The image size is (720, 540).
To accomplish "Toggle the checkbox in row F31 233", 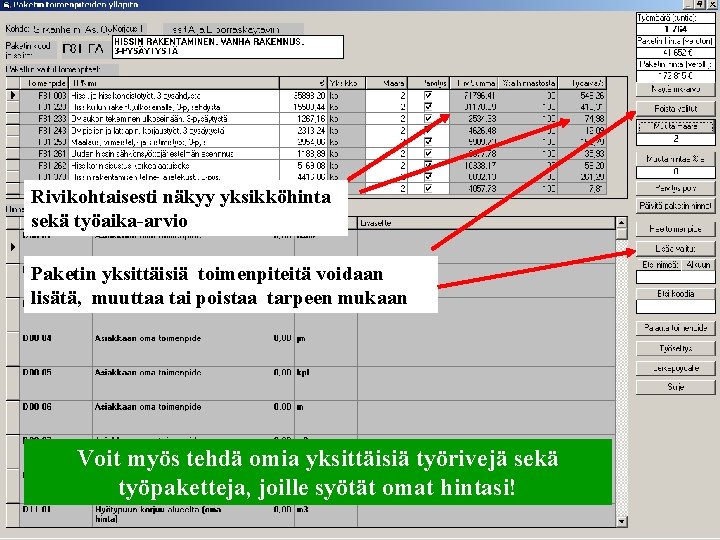I will click(428, 118).
